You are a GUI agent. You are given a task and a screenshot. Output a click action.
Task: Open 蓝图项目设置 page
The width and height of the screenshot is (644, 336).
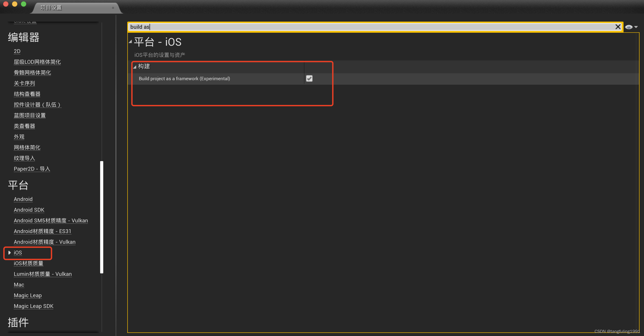pyautogui.click(x=30, y=115)
